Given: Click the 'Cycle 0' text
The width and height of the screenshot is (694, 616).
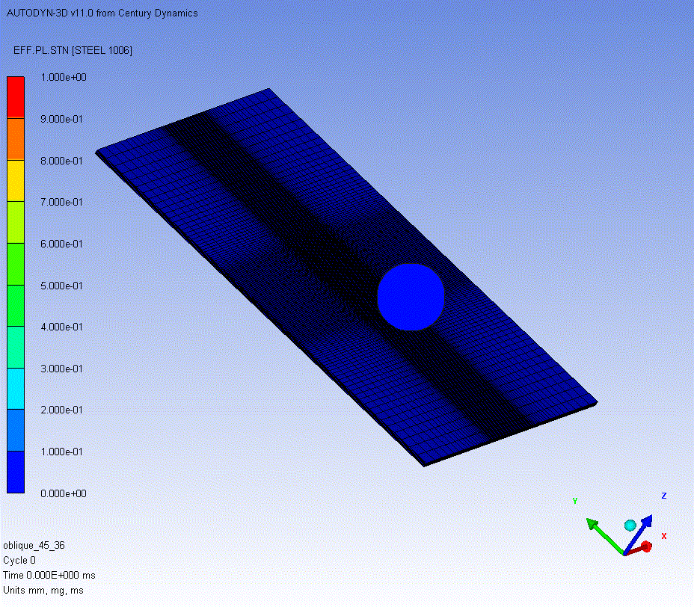Looking at the screenshot, I should point(19,560).
